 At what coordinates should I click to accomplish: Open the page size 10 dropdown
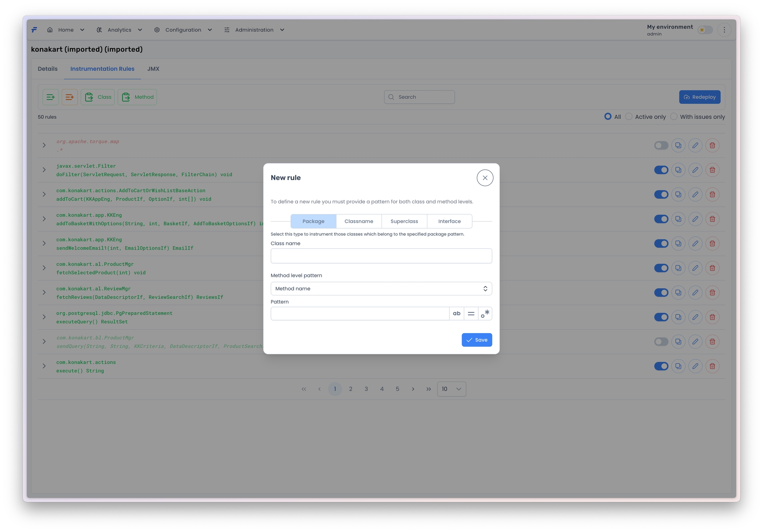(451, 389)
